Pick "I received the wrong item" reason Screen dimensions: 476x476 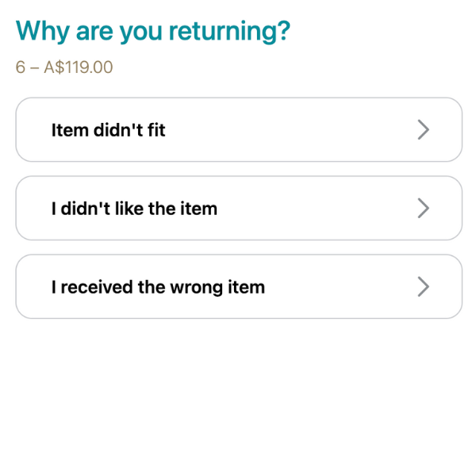[238, 287]
